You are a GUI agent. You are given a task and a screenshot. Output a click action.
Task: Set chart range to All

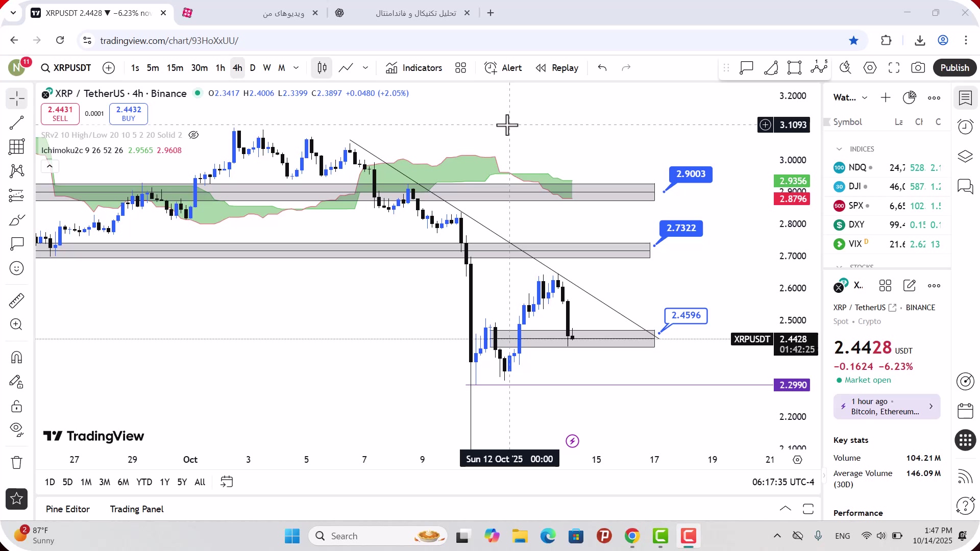pyautogui.click(x=200, y=482)
